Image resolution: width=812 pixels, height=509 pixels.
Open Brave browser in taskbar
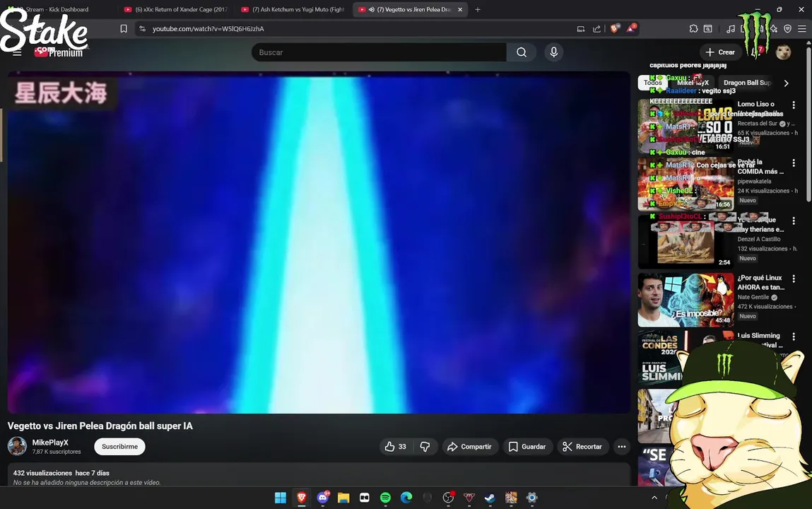(x=301, y=498)
